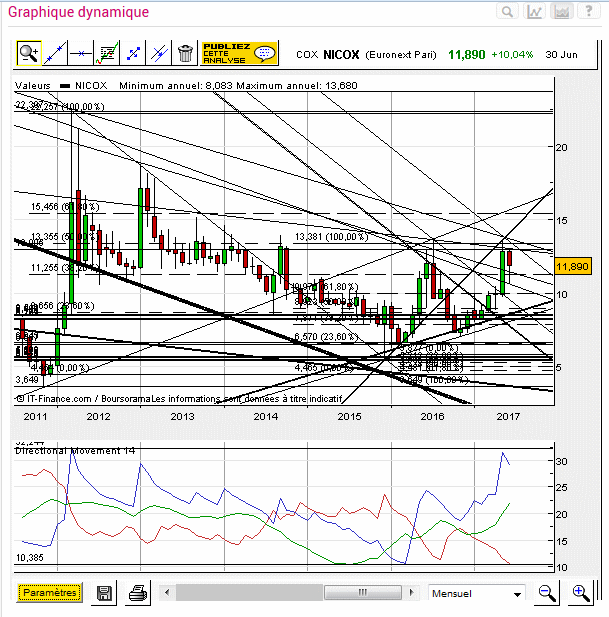Click the search magnifier icon at top

[x=508, y=11]
